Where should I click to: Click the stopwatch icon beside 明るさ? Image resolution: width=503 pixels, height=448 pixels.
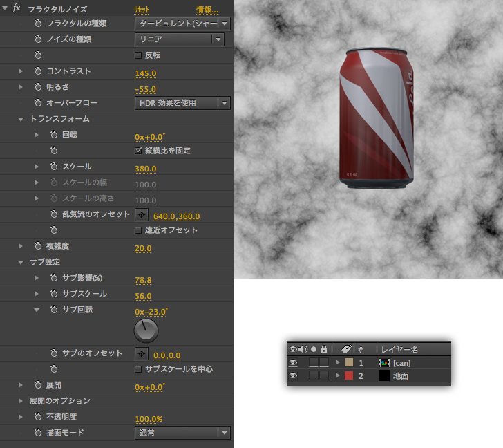tap(38, 88)
